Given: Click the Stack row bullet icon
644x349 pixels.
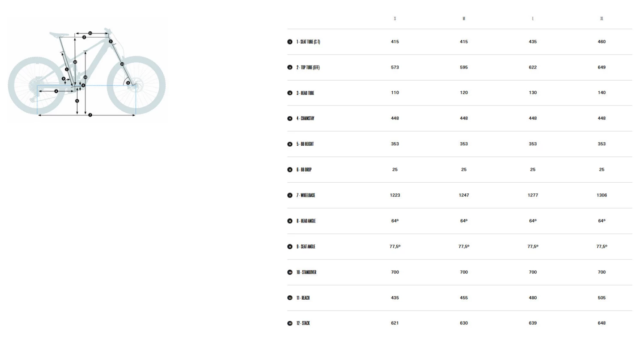Looking at the screenshot, I should [290, 323].
